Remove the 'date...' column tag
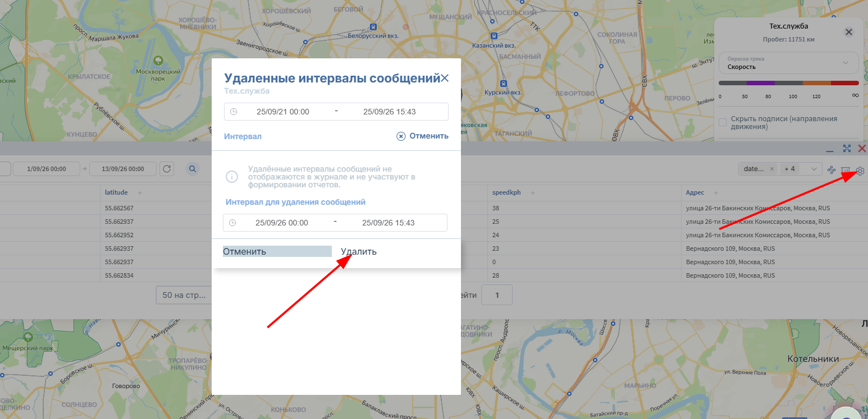This screenshot has height=419, width=868. pos(772,169)
